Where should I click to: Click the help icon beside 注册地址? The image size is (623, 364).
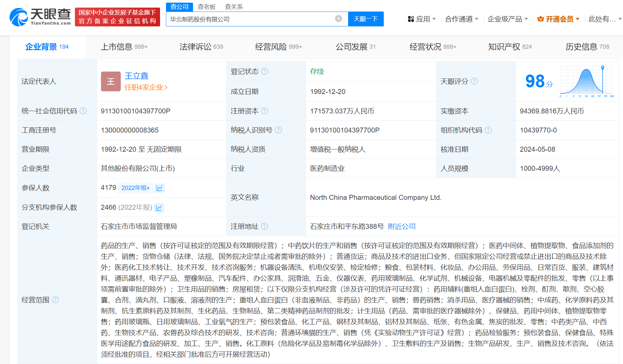(x=264, y=226)
